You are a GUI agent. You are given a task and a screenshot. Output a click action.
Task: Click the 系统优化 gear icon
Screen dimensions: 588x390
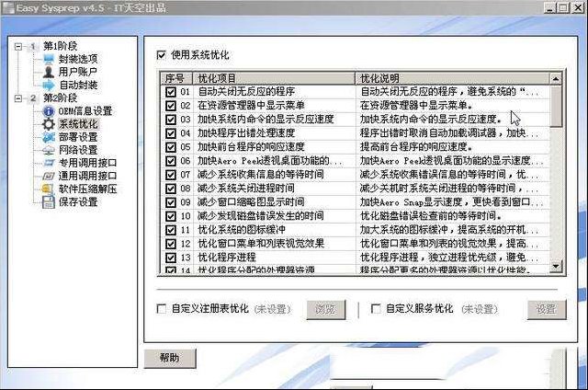49,124
